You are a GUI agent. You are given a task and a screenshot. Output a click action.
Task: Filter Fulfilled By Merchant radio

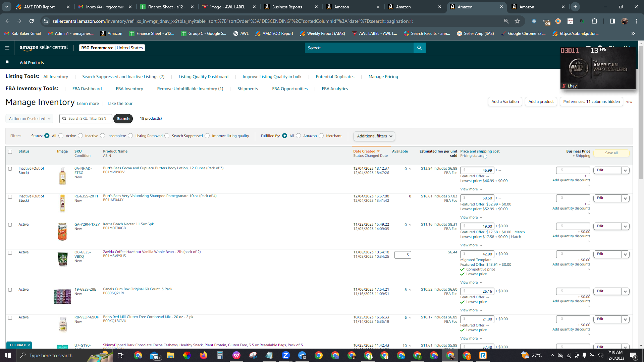[x=321, y=136]
